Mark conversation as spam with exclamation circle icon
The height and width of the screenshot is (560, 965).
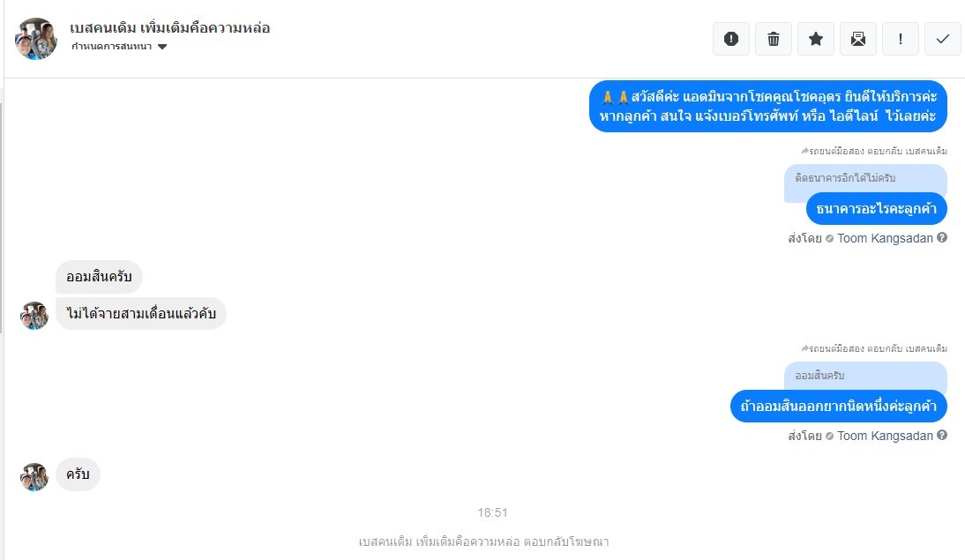coord(731,39)
